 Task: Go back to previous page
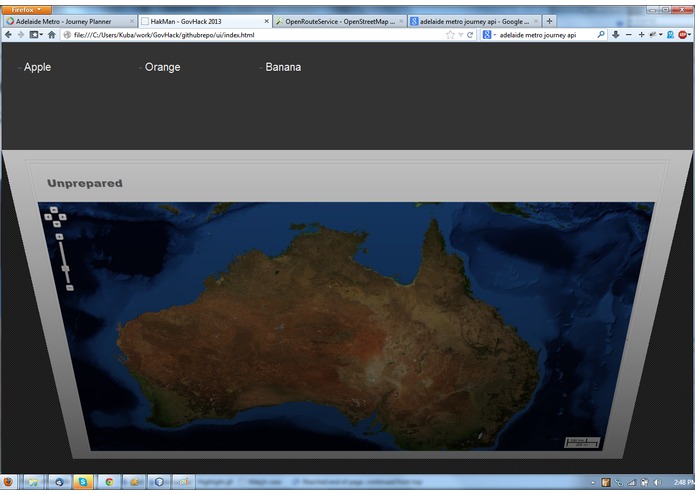(x=8, y=35)
